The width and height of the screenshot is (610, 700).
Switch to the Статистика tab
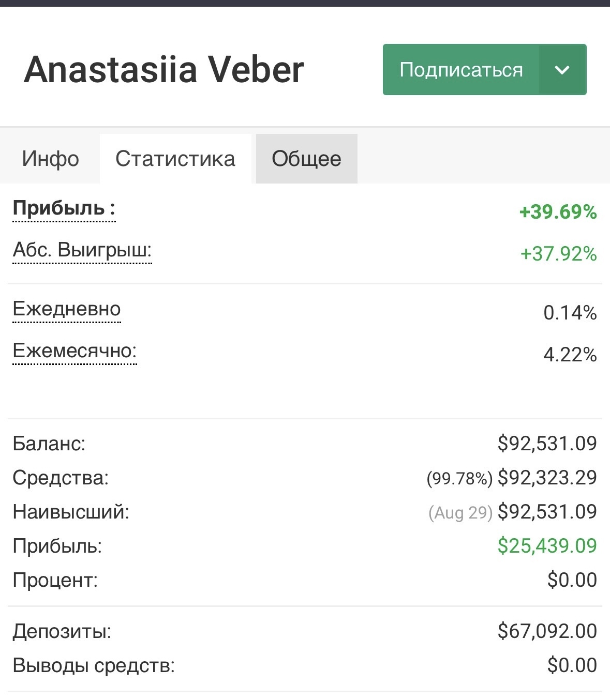(x=175, y=159)
